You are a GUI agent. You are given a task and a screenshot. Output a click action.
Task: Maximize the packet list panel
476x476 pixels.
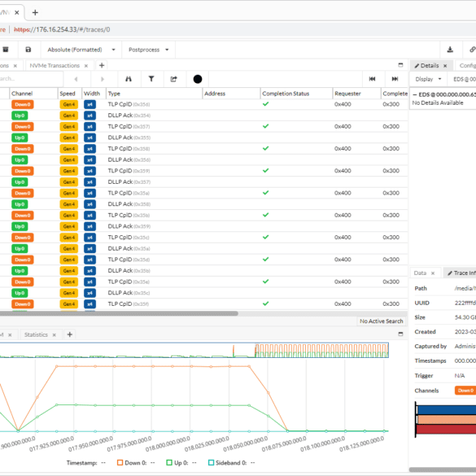[x=400, y=65]
